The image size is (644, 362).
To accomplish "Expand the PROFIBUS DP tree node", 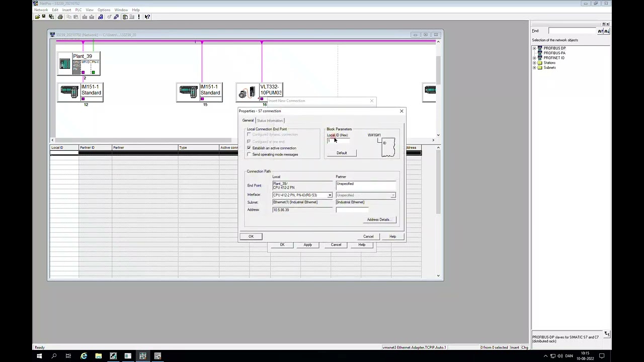I will point(534,48).
